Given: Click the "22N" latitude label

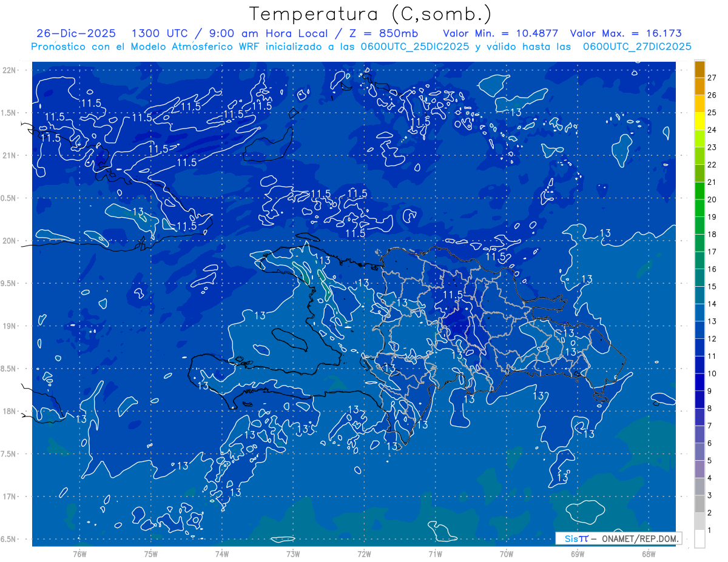Looking at the screenshot, I should click(x=10, y=70).
